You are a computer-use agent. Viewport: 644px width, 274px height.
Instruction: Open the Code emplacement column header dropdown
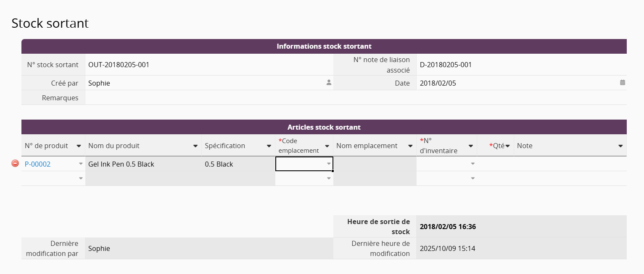click(327, 146)
